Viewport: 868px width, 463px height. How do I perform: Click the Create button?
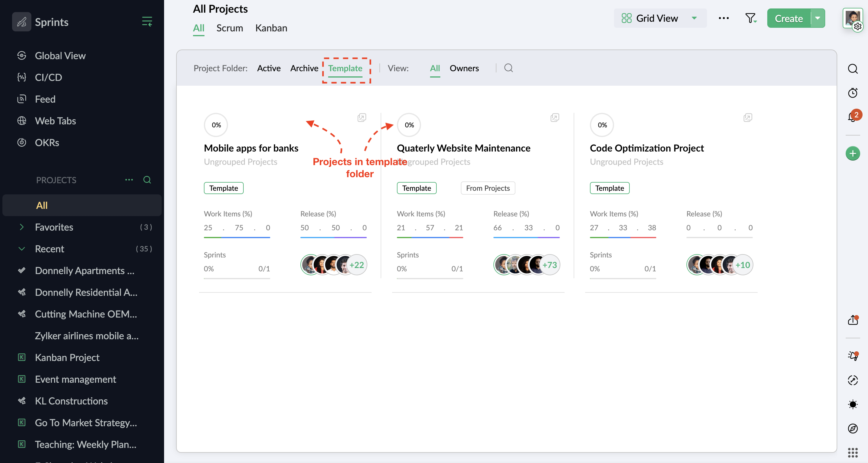click(788, 18)
